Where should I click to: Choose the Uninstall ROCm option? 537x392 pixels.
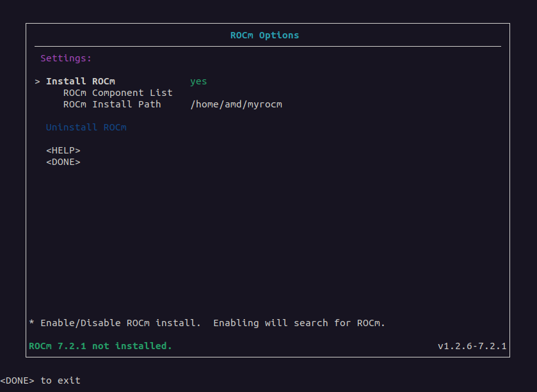click(x=86, y=127)
